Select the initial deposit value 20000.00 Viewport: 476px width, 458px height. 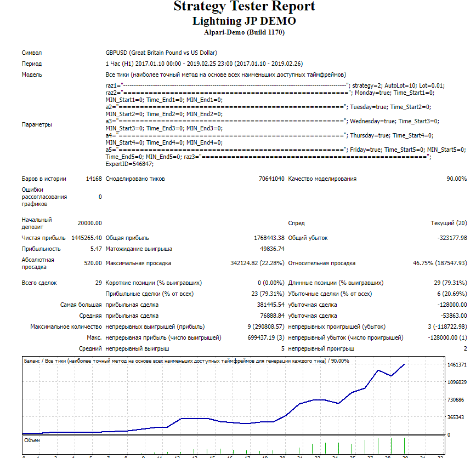point(89,223)
